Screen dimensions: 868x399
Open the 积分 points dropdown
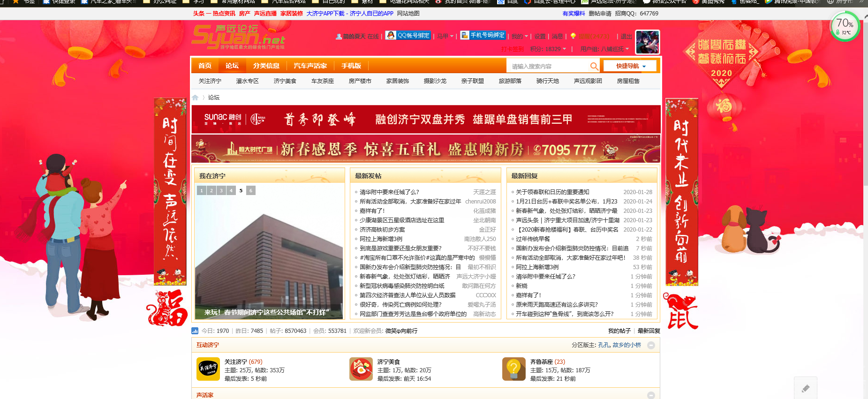pyautogui.click(x=548, y=49)
